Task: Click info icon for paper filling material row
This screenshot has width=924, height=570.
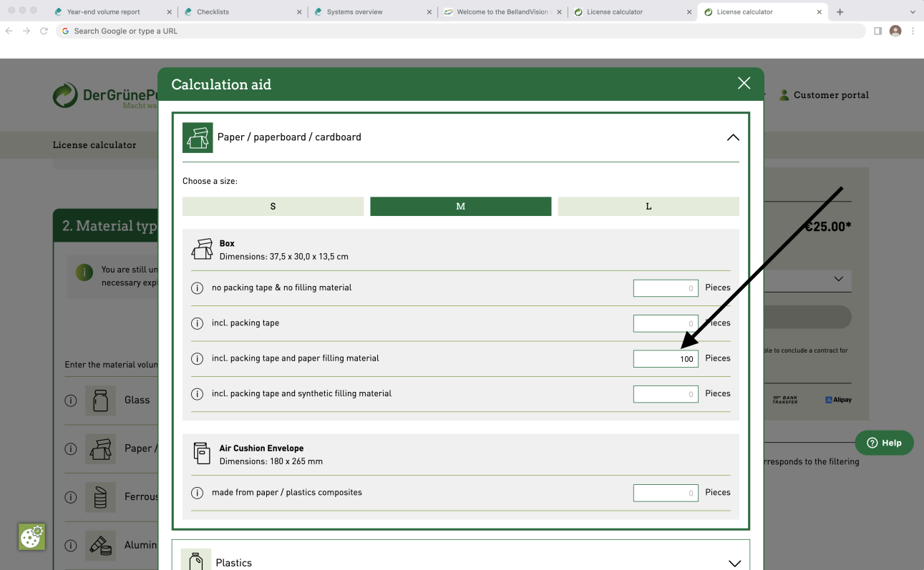Action: [197, 358]
